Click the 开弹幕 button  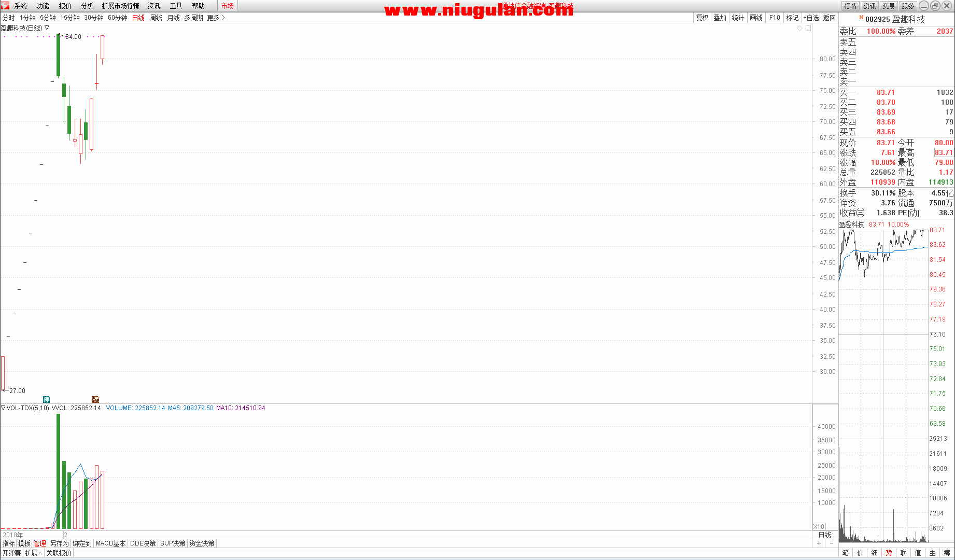pos(11,553)
